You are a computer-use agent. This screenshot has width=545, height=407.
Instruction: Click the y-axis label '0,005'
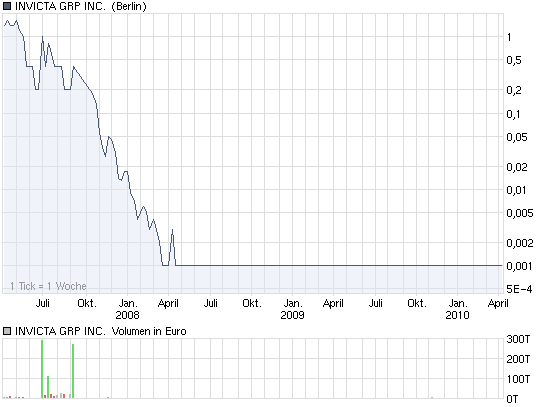tap(520, 213)
